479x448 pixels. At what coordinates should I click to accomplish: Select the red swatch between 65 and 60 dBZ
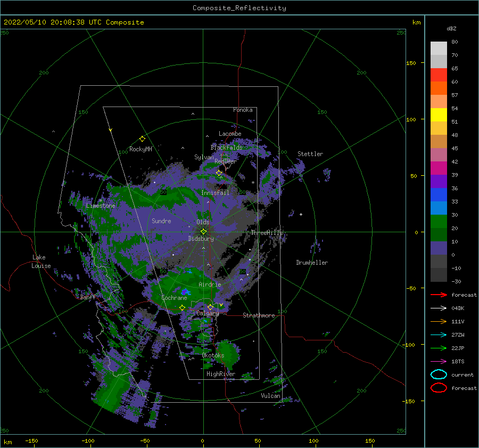(x=439, y=75)
